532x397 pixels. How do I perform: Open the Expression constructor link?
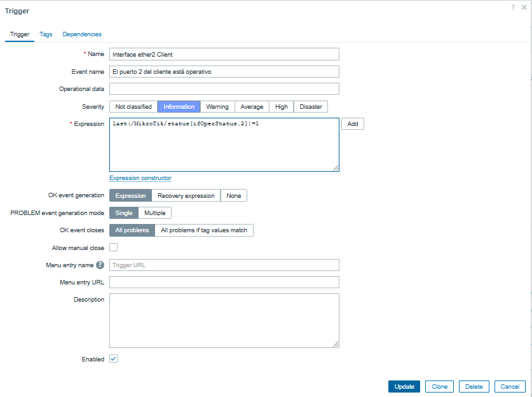(140, 178)
